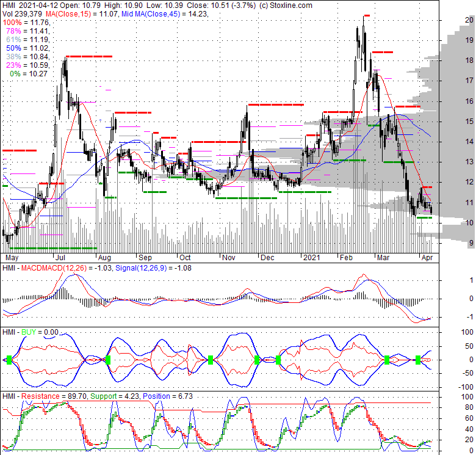Click the first green buy marker in May

click(x=9, y=360)
